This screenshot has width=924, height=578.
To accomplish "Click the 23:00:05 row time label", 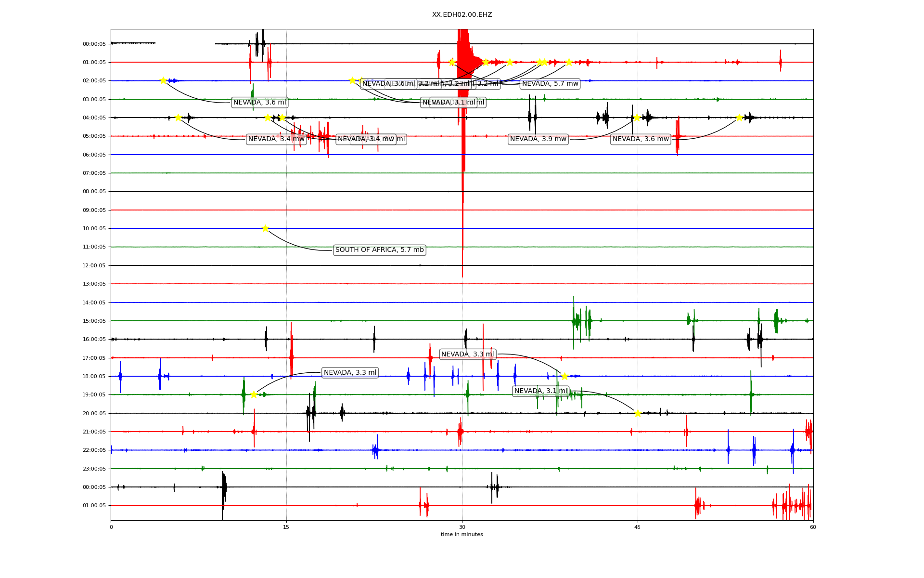I will [94, 469].
